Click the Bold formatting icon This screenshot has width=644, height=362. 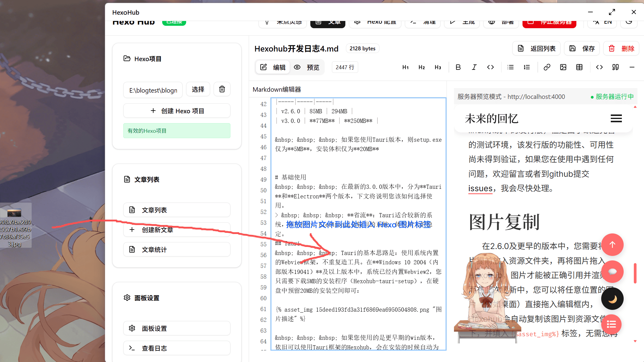[x=458, y=67]
